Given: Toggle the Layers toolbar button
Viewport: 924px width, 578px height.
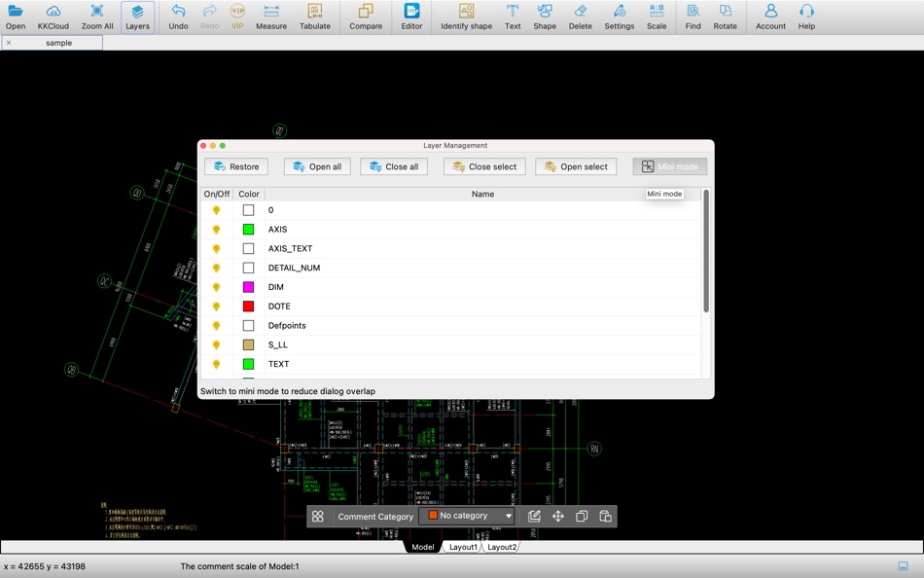Looking at the screenshot, I should point(137,17).
